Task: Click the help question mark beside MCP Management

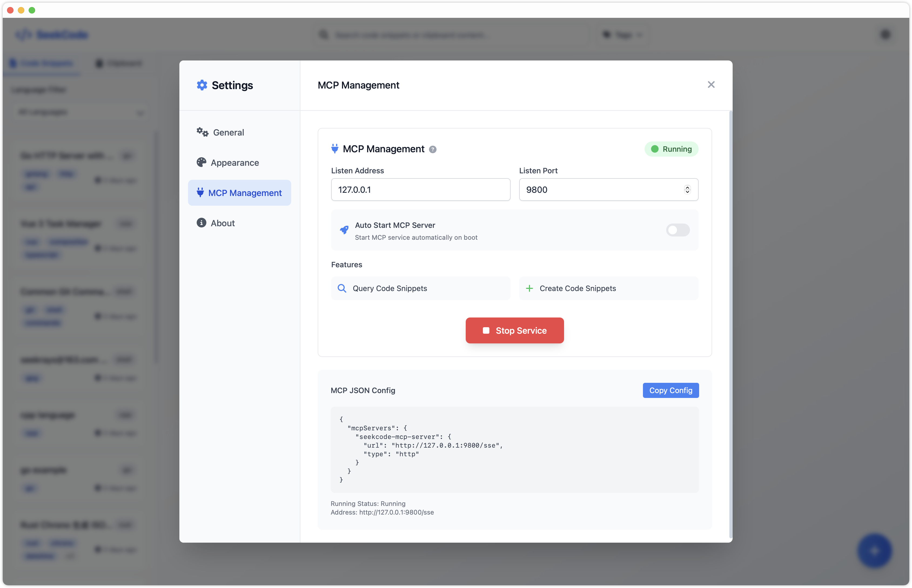Action: point(432,149)
